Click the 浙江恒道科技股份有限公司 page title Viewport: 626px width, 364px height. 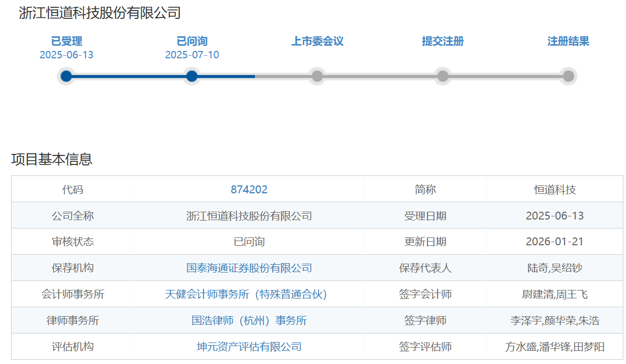tap(100, 13)
